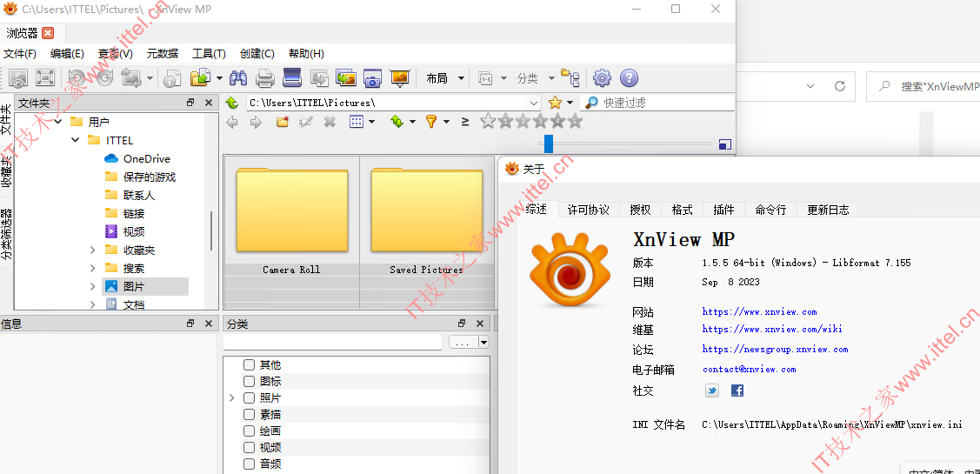
Task: Check the 其他 category checkbox
Action: pos(250,365)
